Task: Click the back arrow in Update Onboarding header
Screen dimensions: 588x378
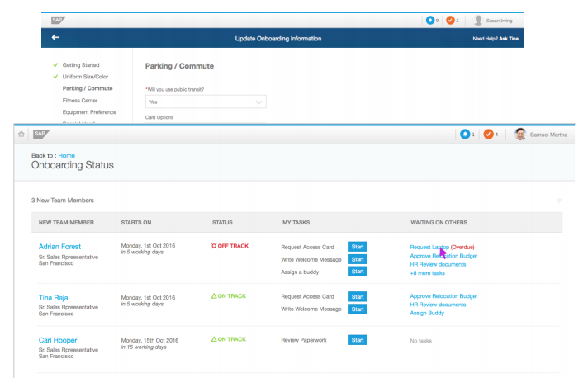Action: [55, 38]
